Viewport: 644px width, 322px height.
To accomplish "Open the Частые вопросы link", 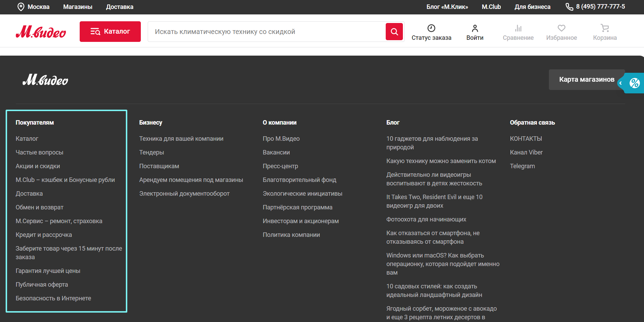I will pos(39,152).
